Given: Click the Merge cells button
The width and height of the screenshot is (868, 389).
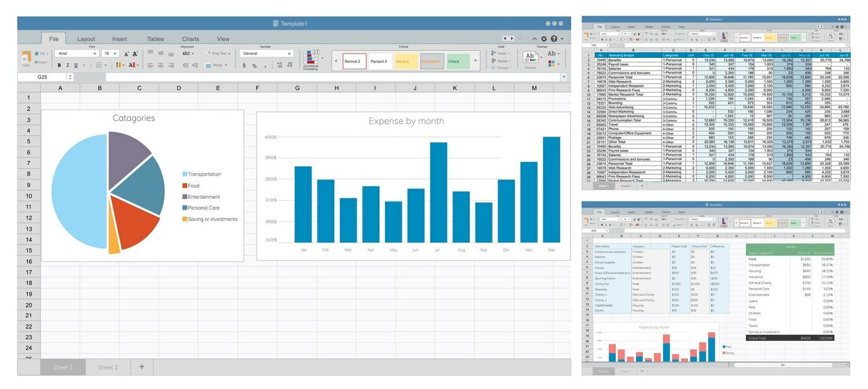Looking at the screenshot, I should tap(216, 65).
